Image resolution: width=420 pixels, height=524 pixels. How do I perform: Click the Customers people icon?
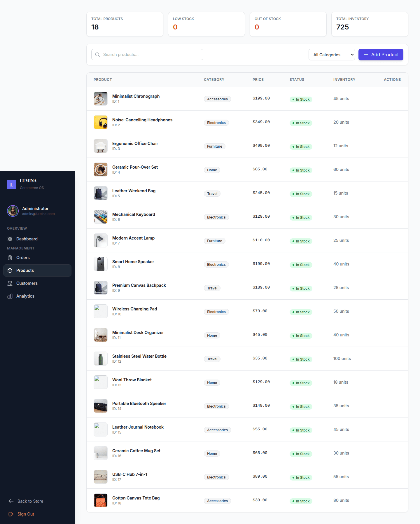10,283
